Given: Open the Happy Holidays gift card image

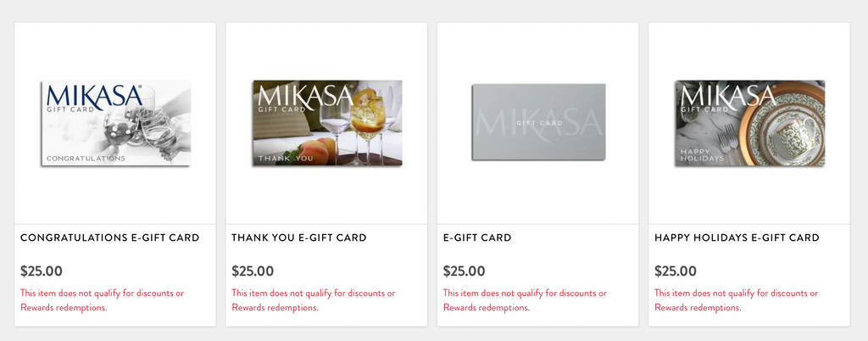Looking at the screenshot, I should (749, 123).
